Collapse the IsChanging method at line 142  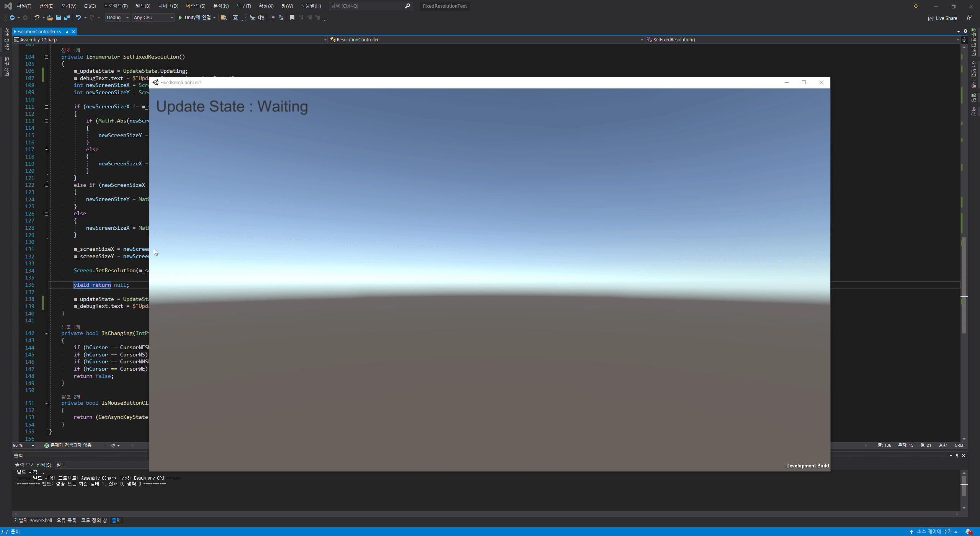click(x=46, y=333)
